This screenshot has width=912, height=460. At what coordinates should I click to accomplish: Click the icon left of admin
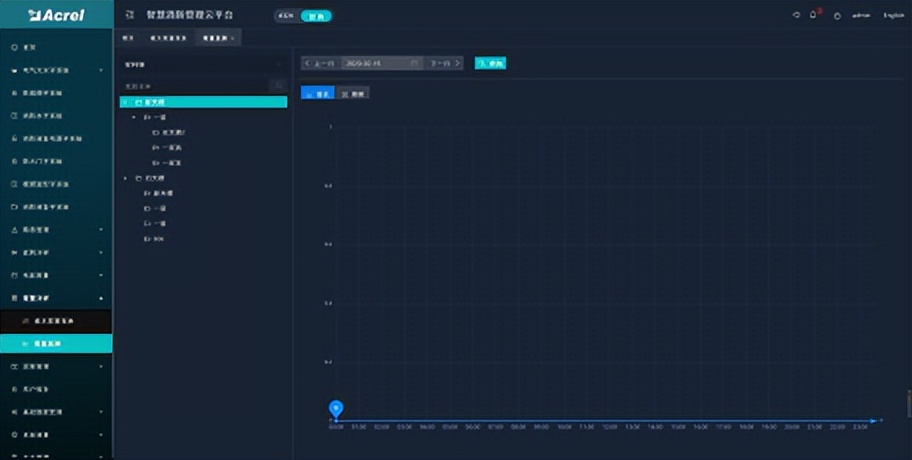pos(837,16)
